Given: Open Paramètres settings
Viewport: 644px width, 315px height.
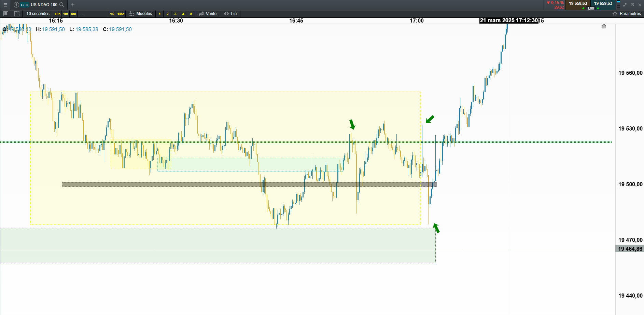Looking at the screenshot, I should click(627, 14).
